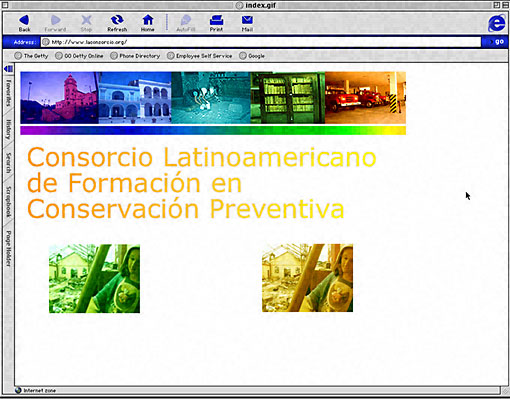This screenshot has height=399, width=510.
Task: Open the Search side tab
Action: point(8,163)
